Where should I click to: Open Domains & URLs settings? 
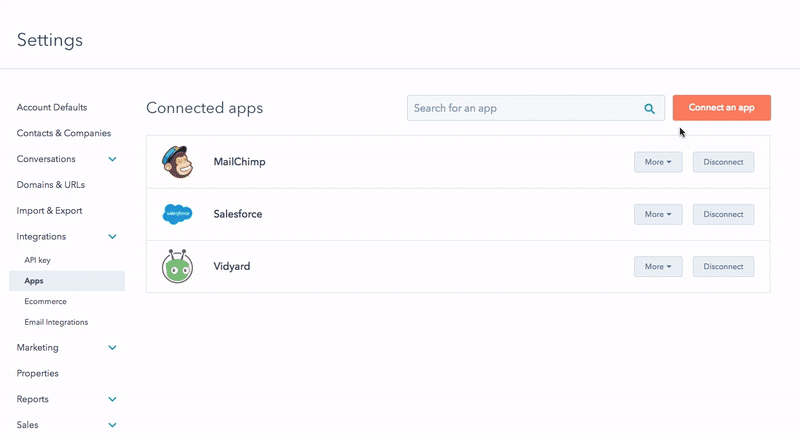51,185
